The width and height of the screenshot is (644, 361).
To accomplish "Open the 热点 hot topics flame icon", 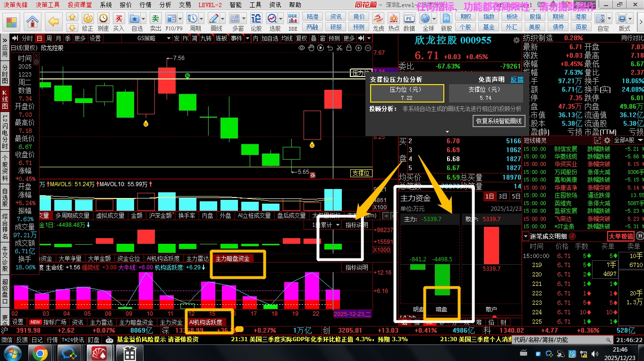I will (394, 18).
